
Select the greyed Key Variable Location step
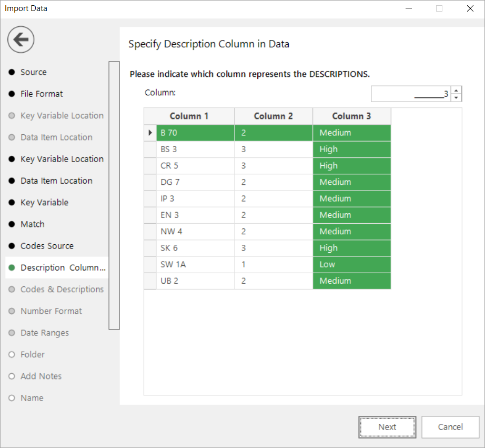coord(62,115)
